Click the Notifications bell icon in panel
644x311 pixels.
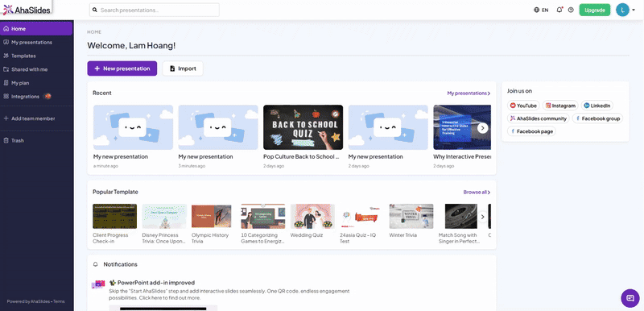tap(96, 264)
